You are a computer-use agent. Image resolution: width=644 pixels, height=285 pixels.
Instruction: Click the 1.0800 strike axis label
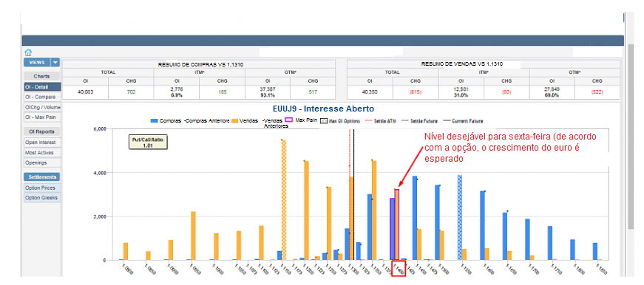(x=129, y=269)
